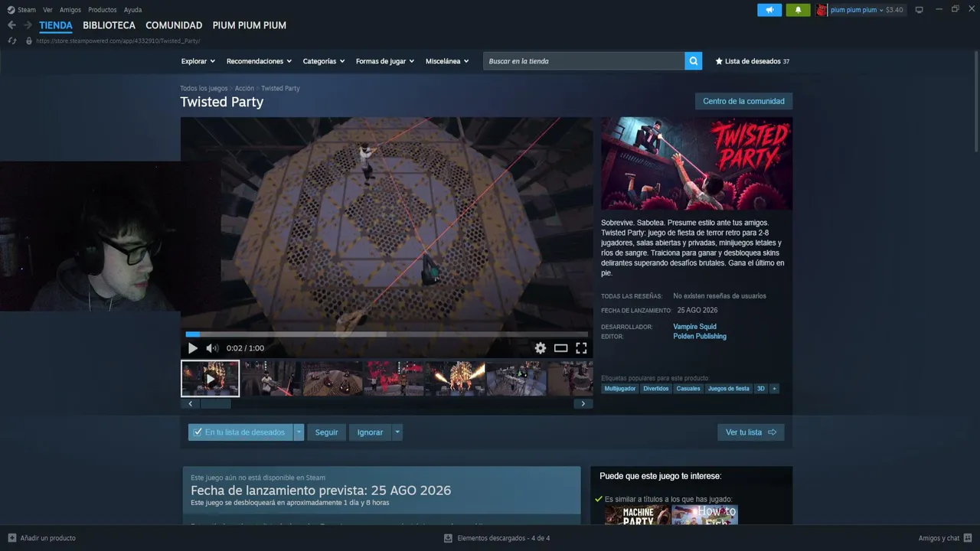Viewport: 980px width, 551px height.
Task: Expand the Recomendaciones dropdown
Action: coord(259,61)
